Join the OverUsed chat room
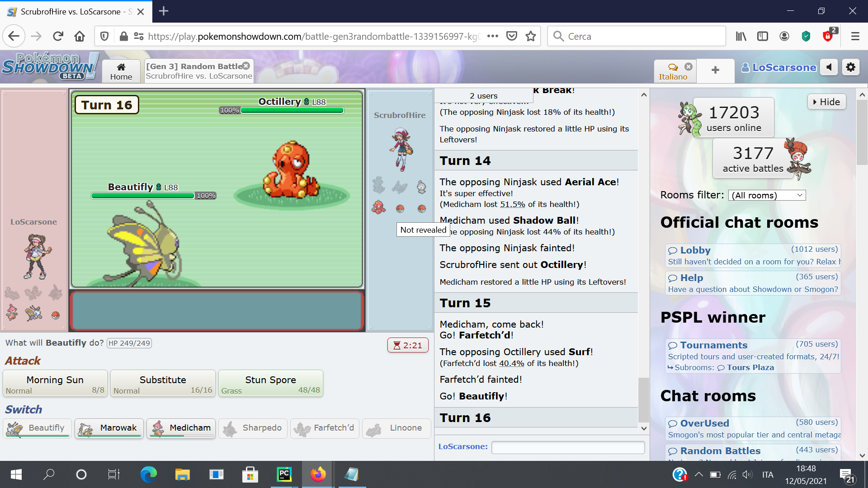Screen dimensions: 868x488 (x=753, y=429)
